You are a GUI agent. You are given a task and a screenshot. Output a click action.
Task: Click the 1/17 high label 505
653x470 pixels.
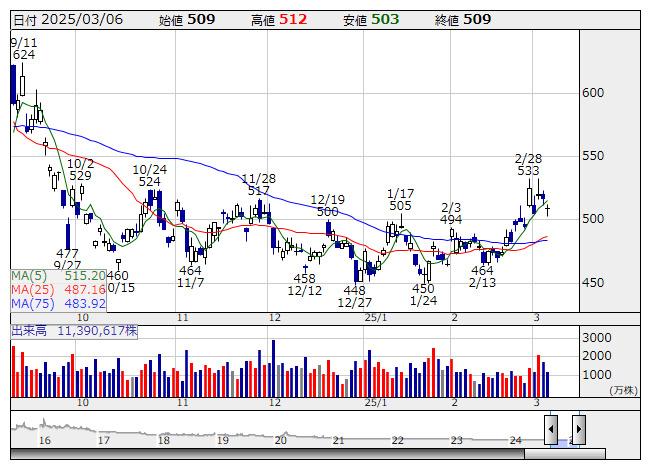tap(400, 206)
